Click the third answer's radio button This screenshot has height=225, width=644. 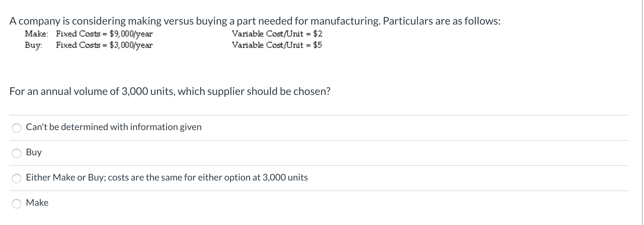click(x=17, y=178)
